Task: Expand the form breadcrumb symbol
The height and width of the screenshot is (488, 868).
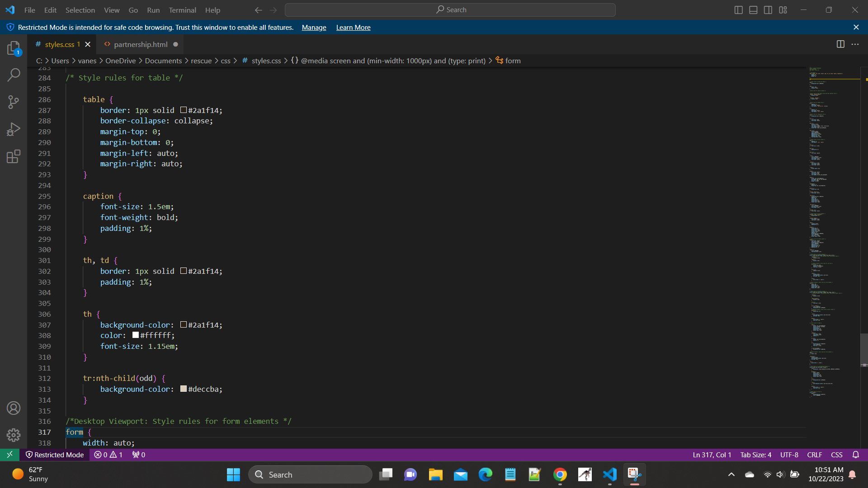Action: pyautogui.click(x=513, y=61)
